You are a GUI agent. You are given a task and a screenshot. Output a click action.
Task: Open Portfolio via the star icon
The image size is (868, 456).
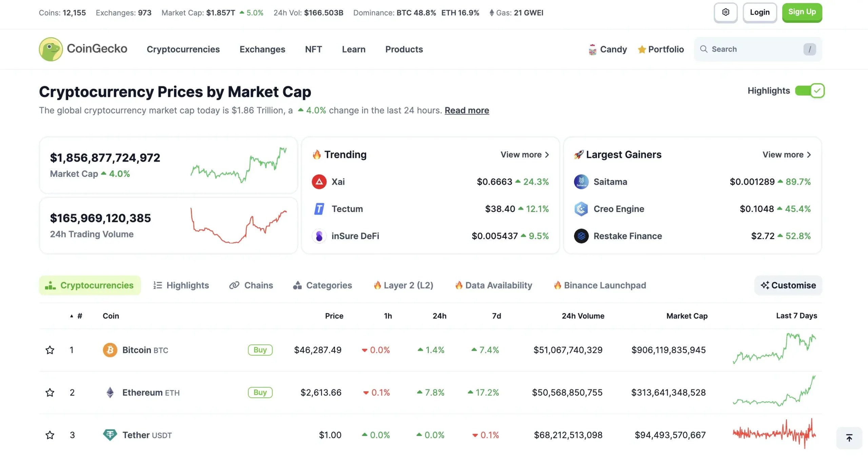tap(642, 49)
